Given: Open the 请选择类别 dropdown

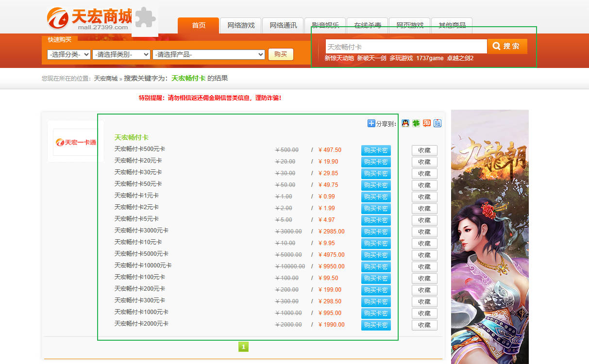Looking at the screenshot, I should (x=121, y=54).
